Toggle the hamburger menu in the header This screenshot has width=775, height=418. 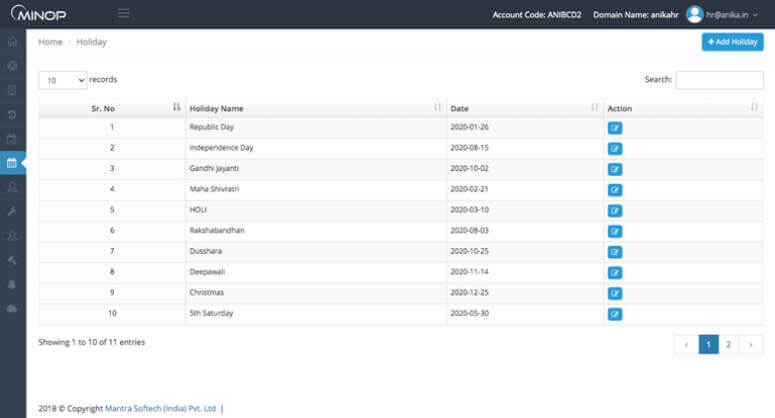point(124,14)
